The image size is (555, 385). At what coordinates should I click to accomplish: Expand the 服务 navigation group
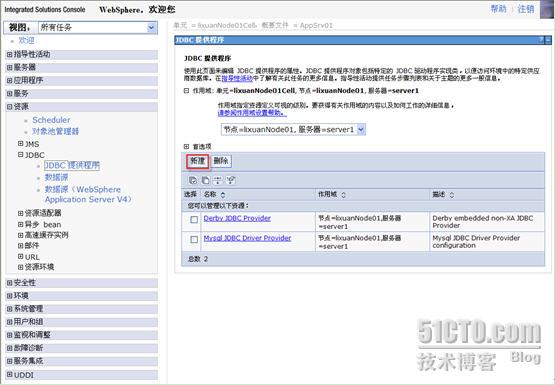pyautogui.click(x=10, y=94)
